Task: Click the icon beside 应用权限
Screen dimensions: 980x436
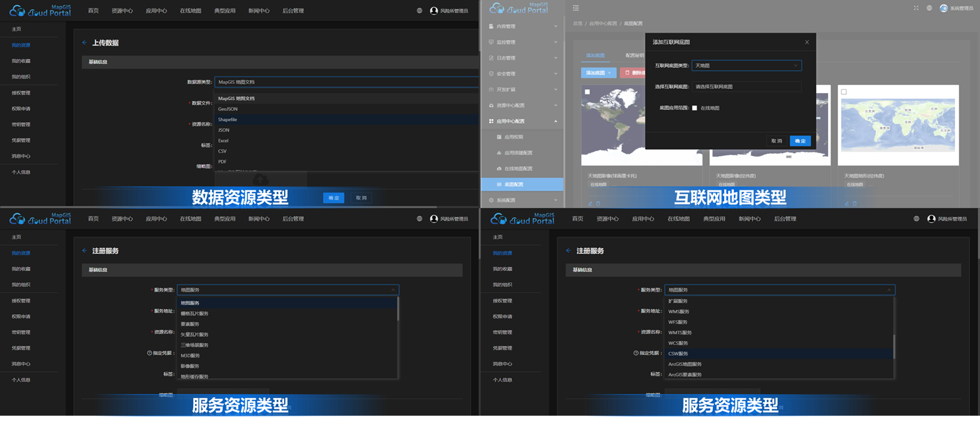Action: pyautogui.click(x=499, y=137)
